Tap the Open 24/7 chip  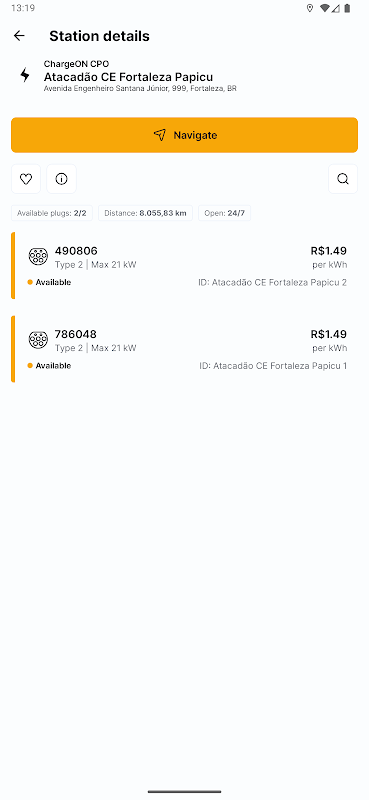(225, 213)
